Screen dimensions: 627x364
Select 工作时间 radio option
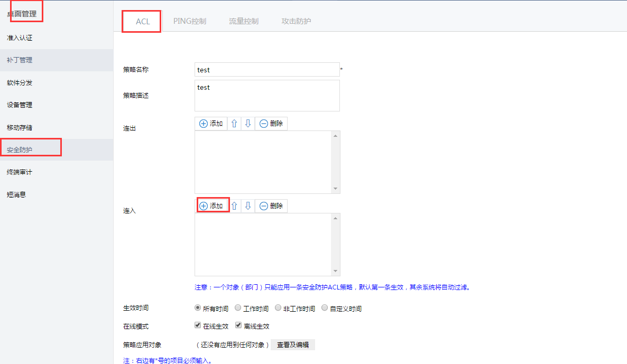pyautogui.click(x=238, y=307)
